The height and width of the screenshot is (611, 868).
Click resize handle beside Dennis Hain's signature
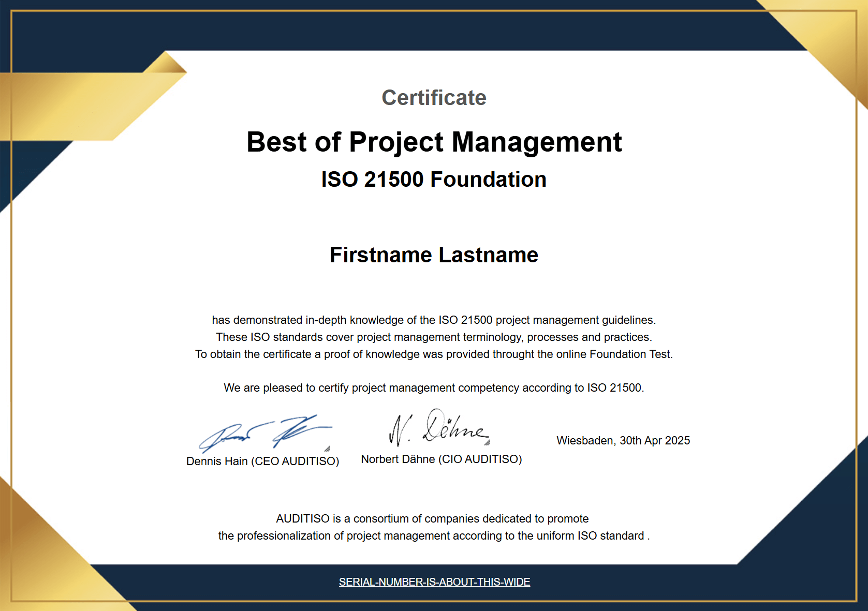pyautogui.click(x=327, y=449)
